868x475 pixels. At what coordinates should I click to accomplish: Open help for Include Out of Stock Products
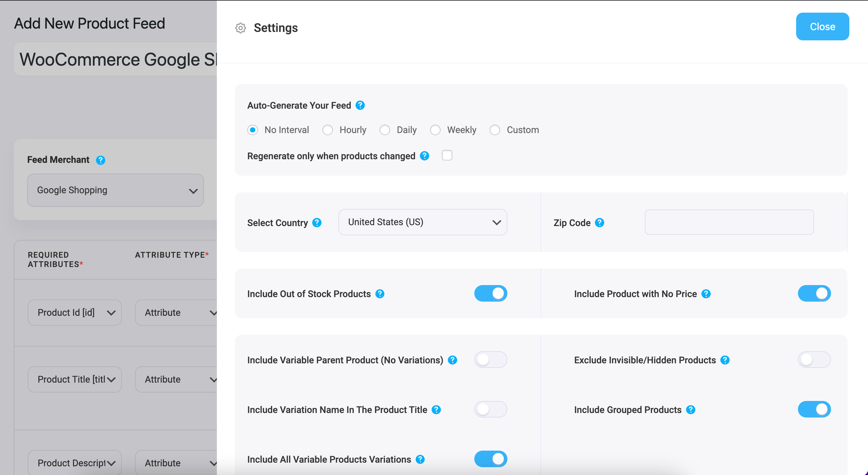pyautogui.click(x=380, y=294)
